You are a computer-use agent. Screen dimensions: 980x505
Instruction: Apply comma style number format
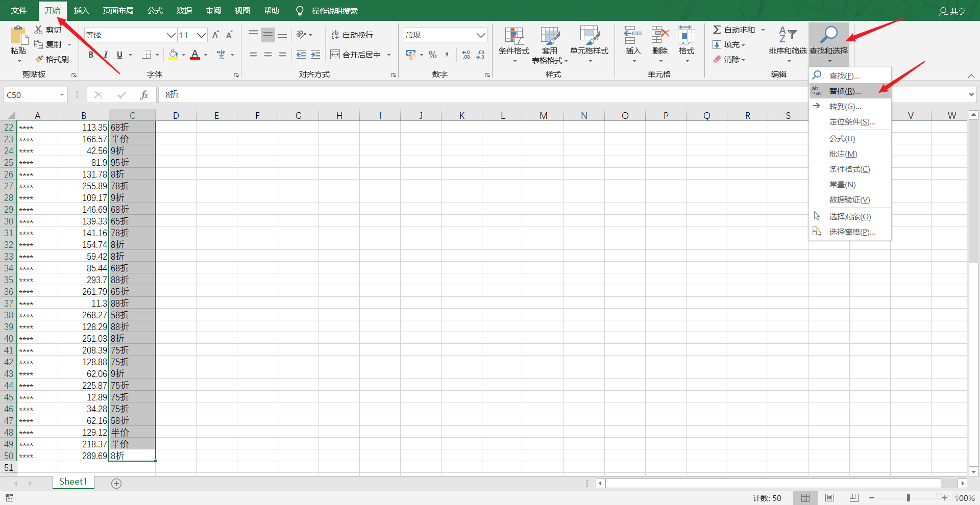point(447,55)
